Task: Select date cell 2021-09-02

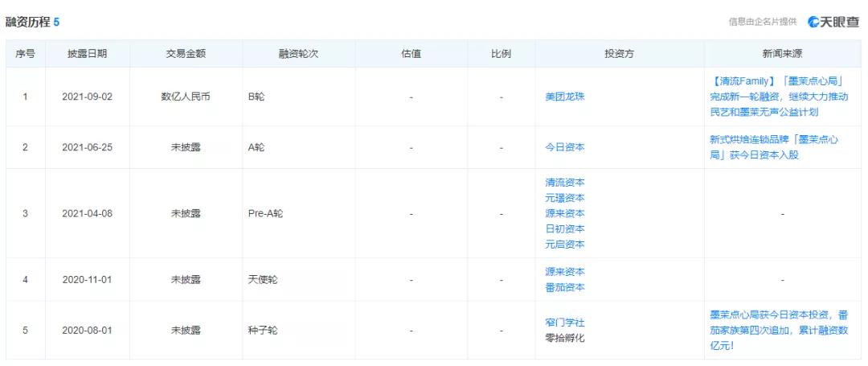Action: coord(88,97)
